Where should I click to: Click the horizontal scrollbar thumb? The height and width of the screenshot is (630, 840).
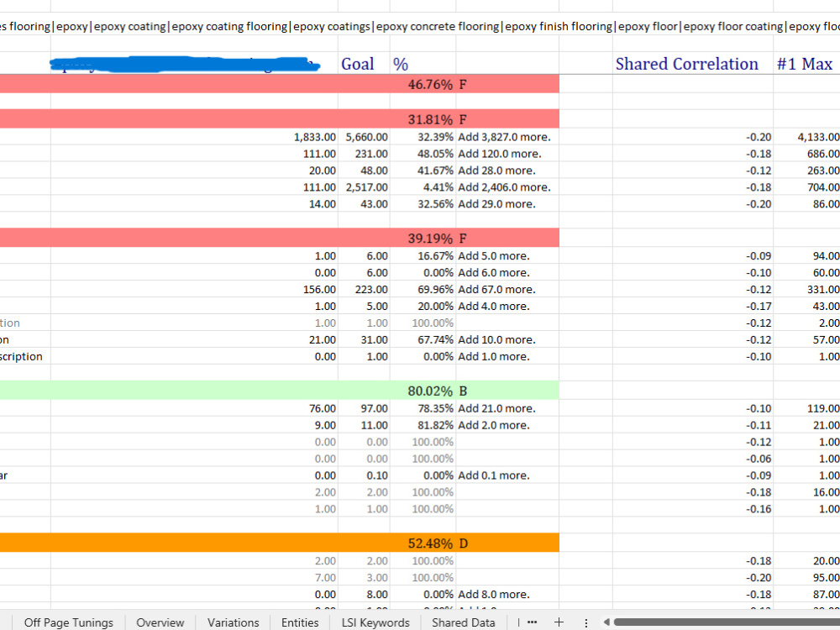tap(727, 622)
